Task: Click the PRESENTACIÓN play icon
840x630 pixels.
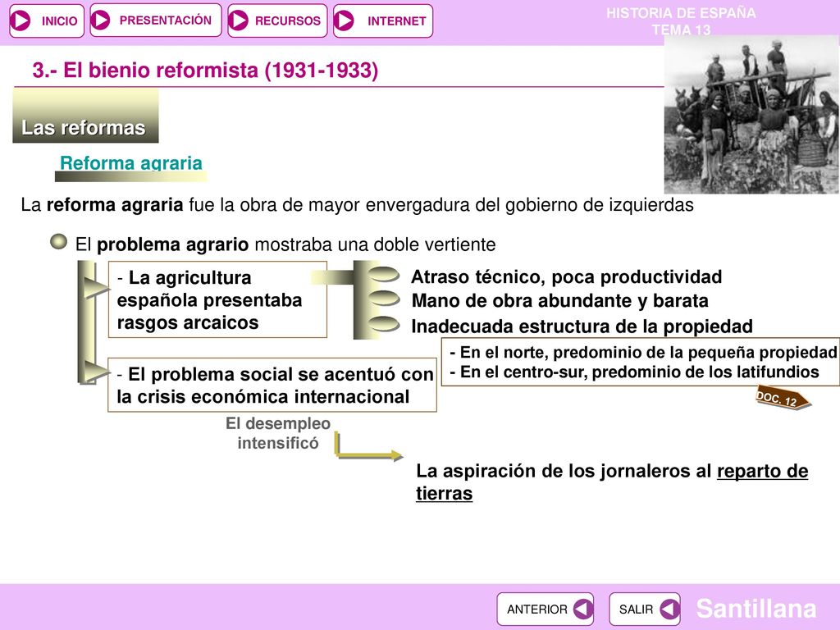Action: [x=101, y=20]
